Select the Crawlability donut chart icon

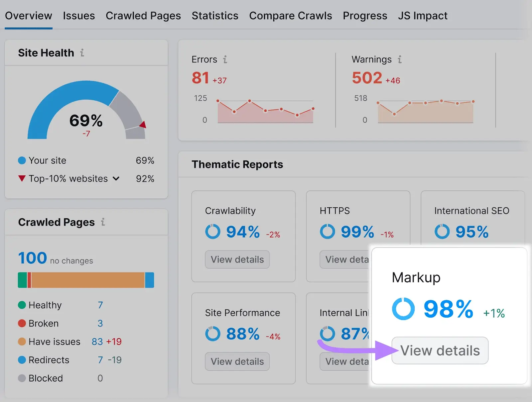212,232
